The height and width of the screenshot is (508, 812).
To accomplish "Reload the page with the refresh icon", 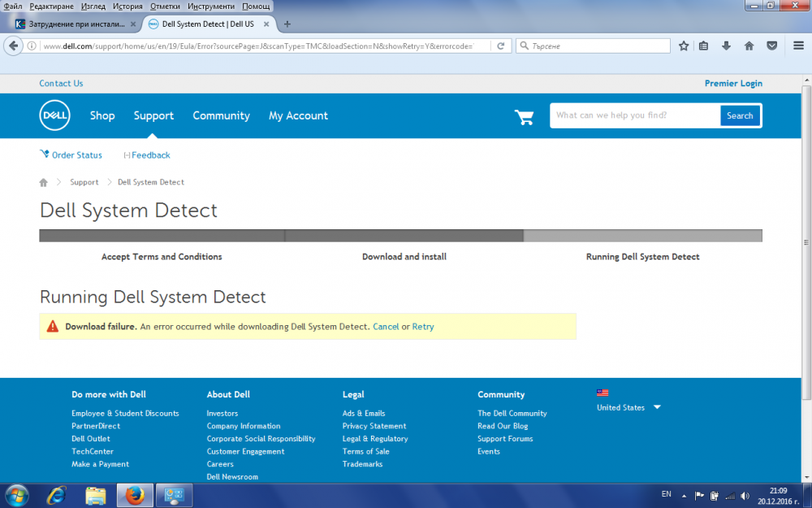I will (501, 46).
